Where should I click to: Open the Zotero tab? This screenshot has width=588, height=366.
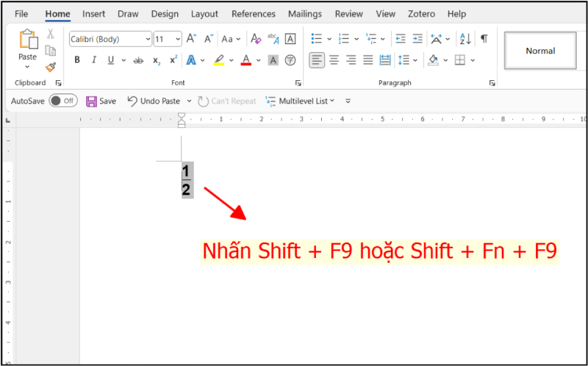point(421,14)
